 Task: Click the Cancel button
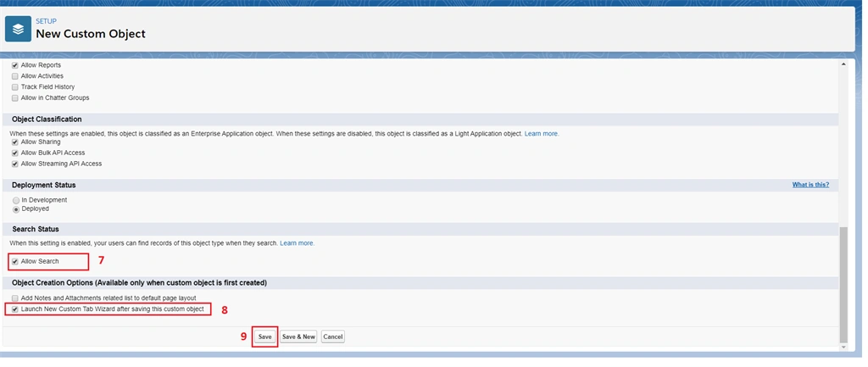pos(332,336)
